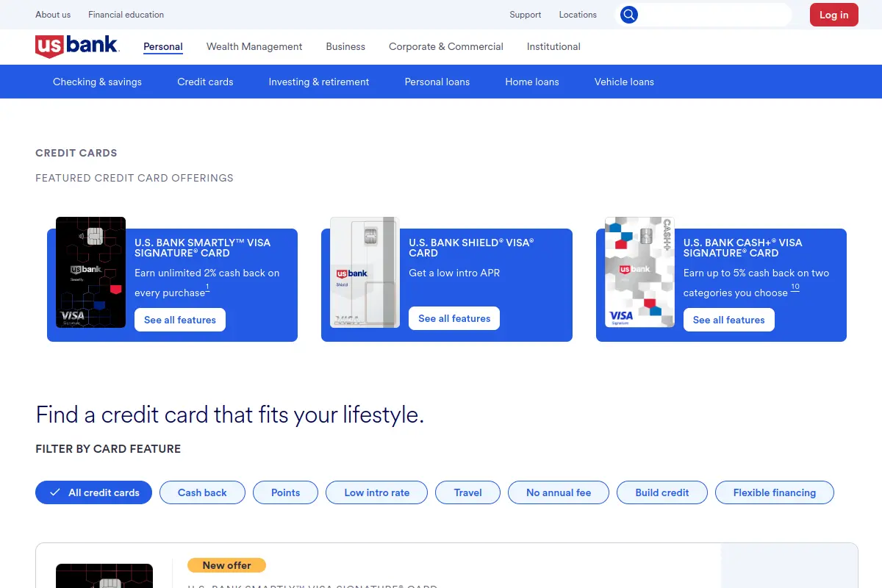
Task: Open the Checking & savings menu
Action: coord(97,82)
